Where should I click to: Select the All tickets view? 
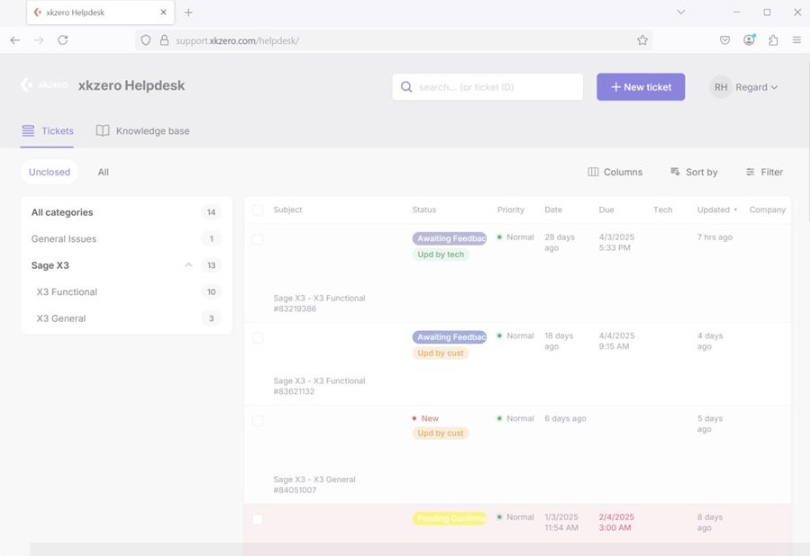point(103,172)
